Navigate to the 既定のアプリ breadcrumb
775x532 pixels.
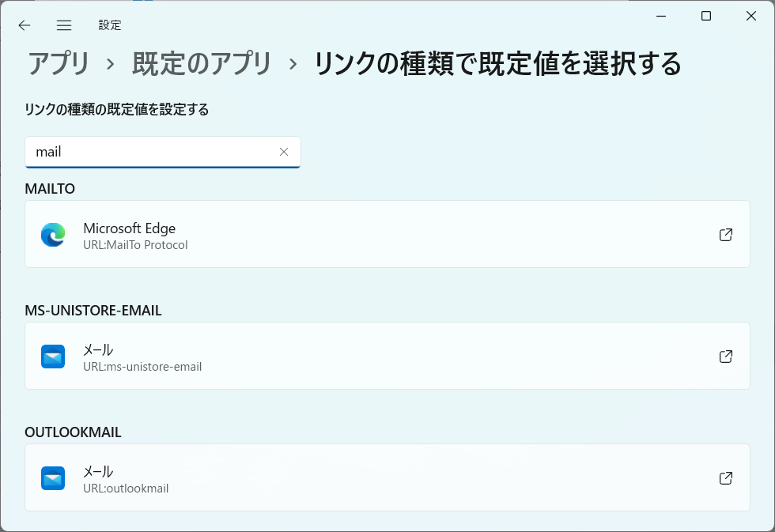(x=202, y=64)
